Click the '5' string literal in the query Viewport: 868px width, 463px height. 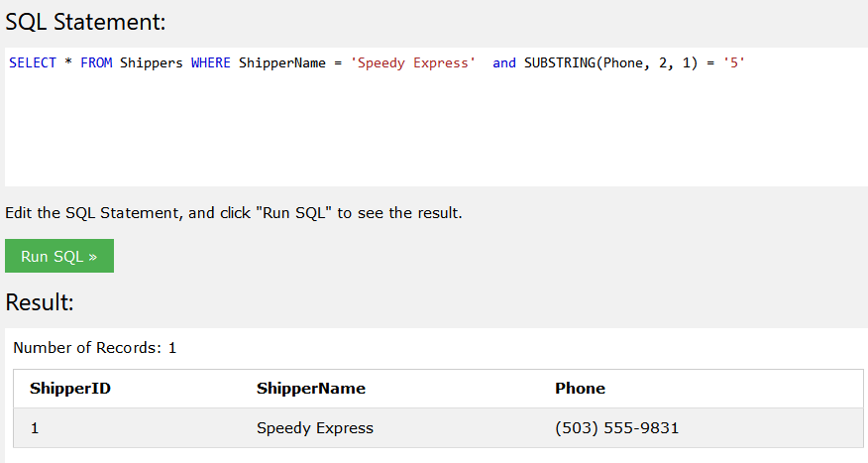tap(734, 62)
